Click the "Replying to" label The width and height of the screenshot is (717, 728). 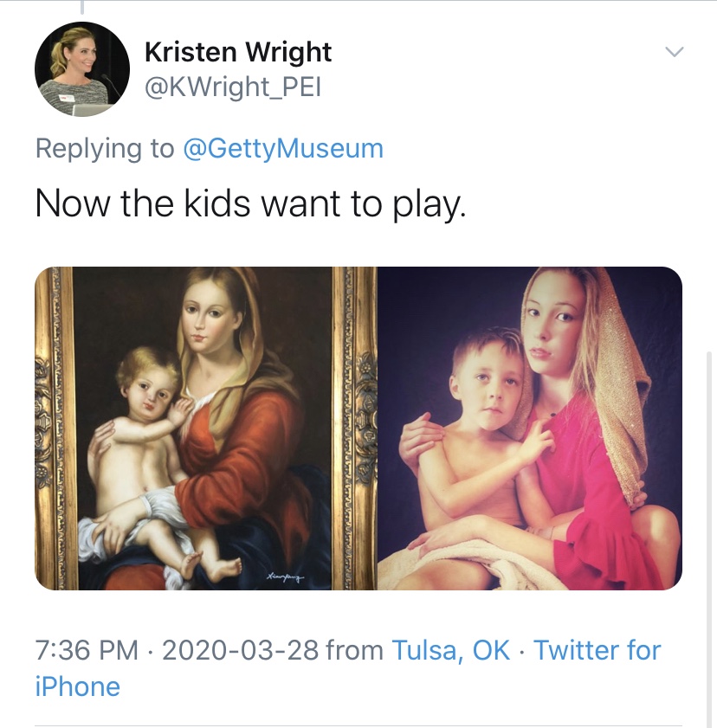[104, 148]
